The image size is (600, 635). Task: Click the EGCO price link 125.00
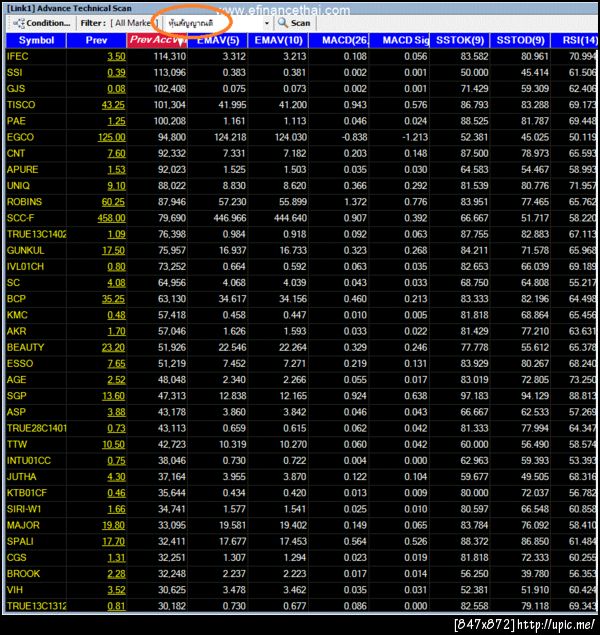coord(112,137)
